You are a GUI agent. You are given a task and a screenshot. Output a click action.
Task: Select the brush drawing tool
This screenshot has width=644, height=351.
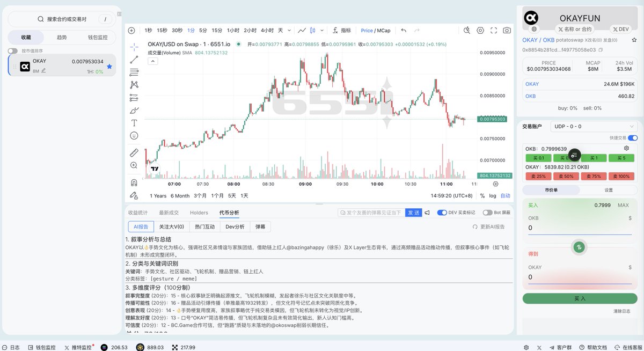(x=134, y=111)
